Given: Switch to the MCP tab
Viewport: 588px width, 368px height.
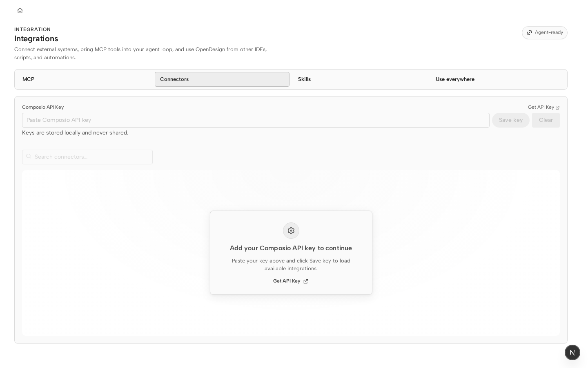Looking at the screenshot, I should point(85,79).
